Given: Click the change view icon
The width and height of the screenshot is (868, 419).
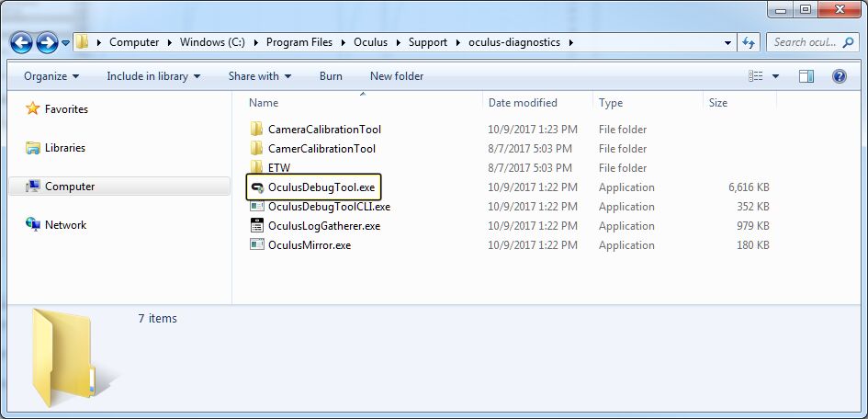Looking at the screenshot, I should click(x=756, y=76).
